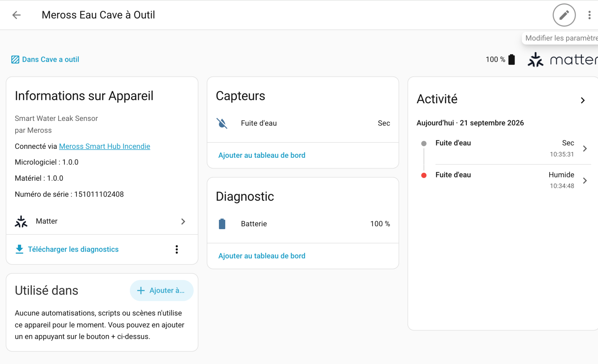Click the Ajouter à… button
The height and width of the screenshot is (364, 598).
point(161,291)
